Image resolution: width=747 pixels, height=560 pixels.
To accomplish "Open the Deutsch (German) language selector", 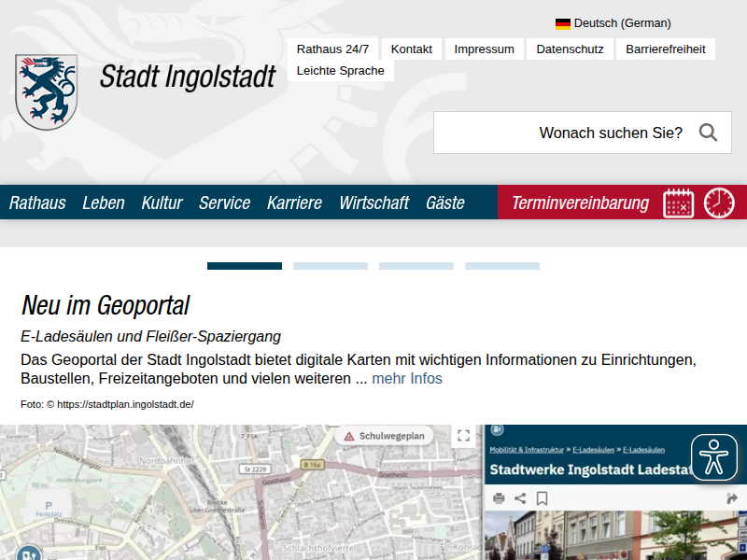I will pos(613,23).
